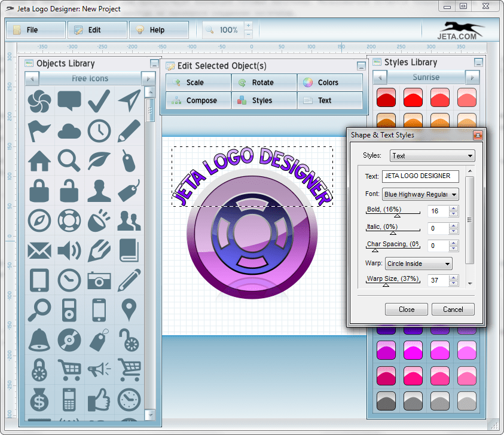Pick the envelope mail icon
Screen dimensions: 504x435
click(x=39, y=250)
